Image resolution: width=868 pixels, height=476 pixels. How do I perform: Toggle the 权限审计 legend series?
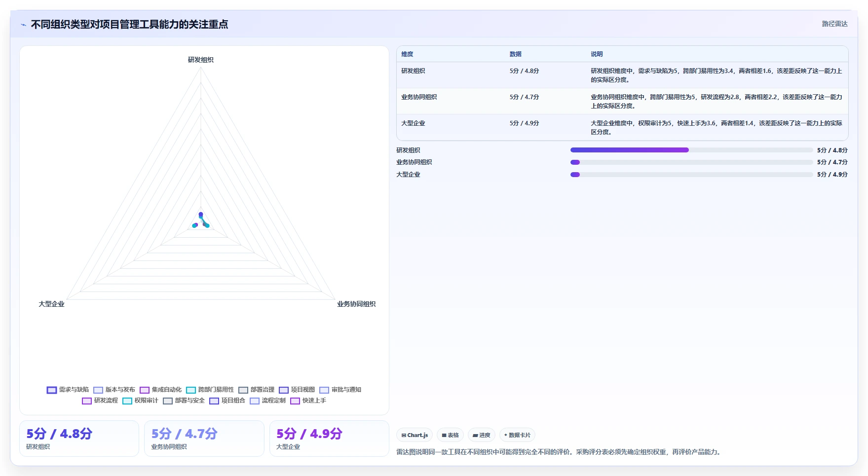[140, 401]
